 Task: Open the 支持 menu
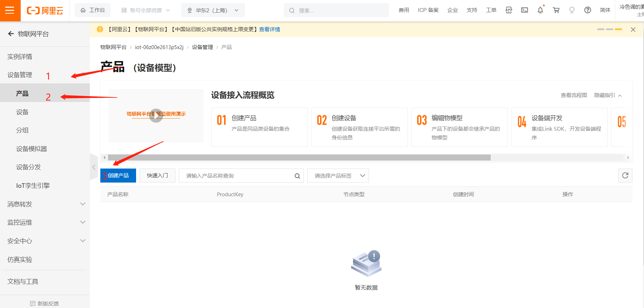(472, 10)
